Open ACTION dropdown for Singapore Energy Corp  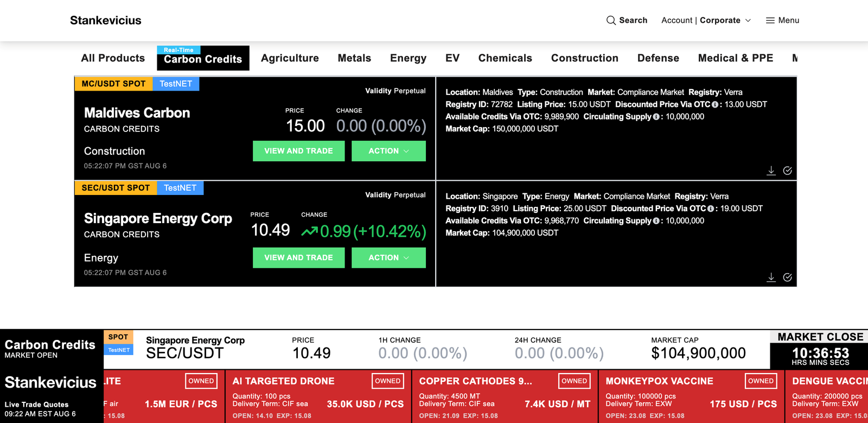tap(388, 258)
